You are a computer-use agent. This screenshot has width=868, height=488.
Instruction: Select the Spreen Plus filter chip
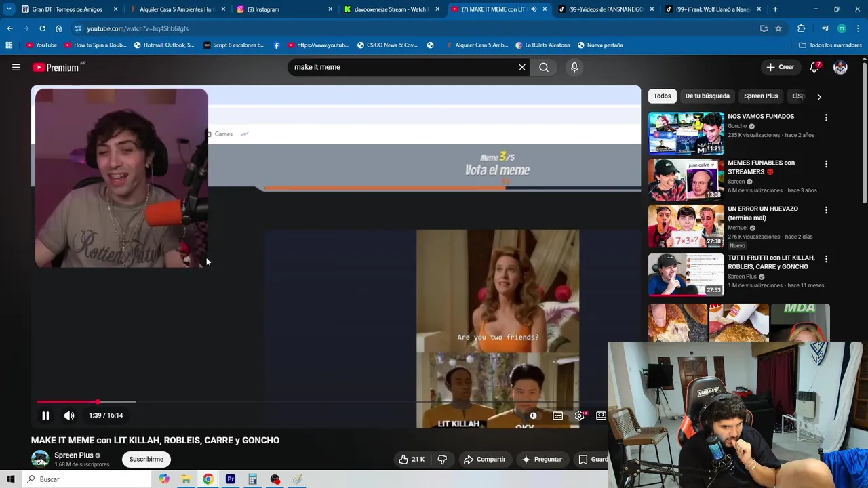point(761,96)
